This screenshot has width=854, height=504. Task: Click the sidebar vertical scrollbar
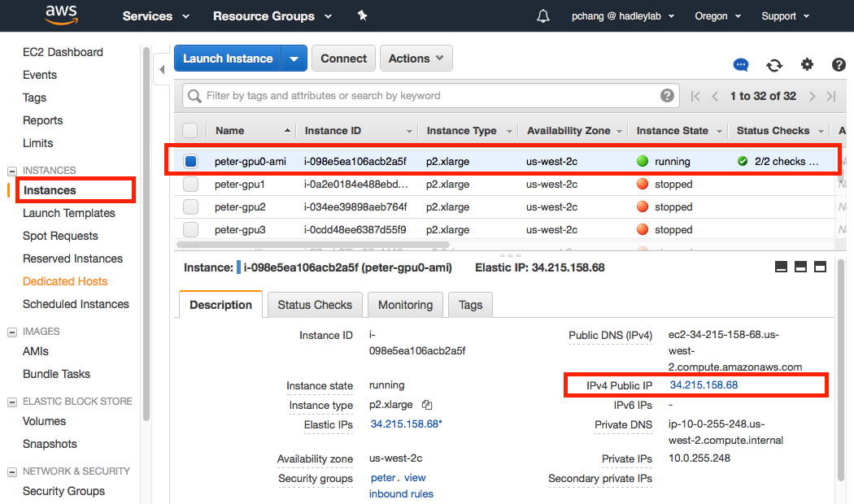click(146, 234)
